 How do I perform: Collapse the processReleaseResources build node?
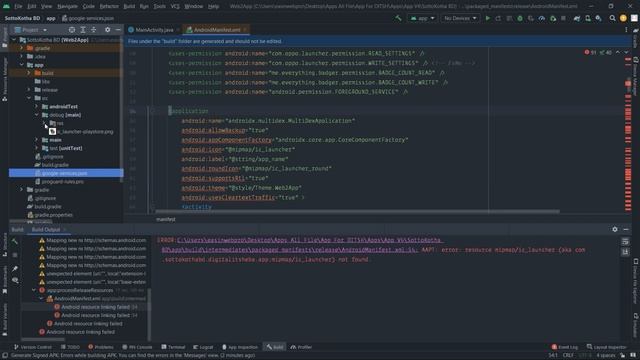34,290
